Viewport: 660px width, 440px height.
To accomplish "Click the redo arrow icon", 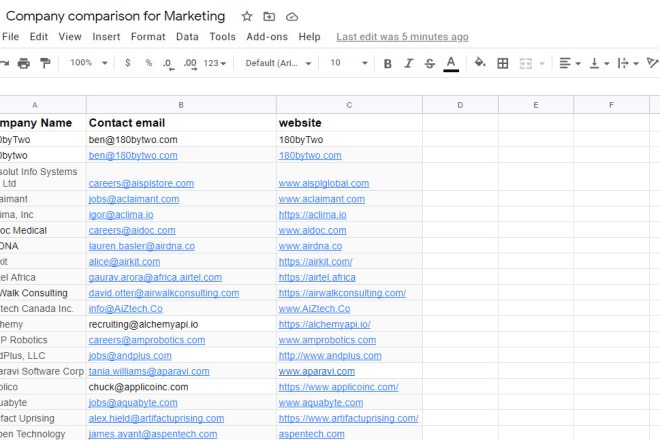I will point(4,63).
